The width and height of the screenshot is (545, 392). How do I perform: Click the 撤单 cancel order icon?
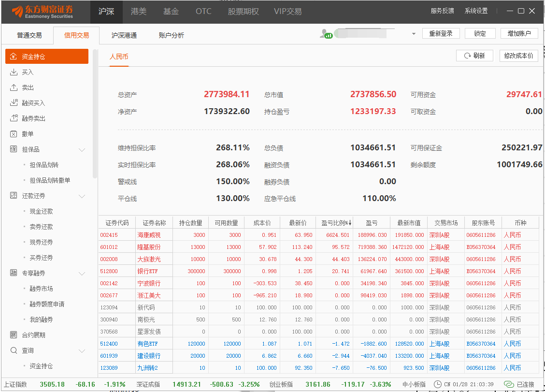pyautogui.click(x=14, y=134)
